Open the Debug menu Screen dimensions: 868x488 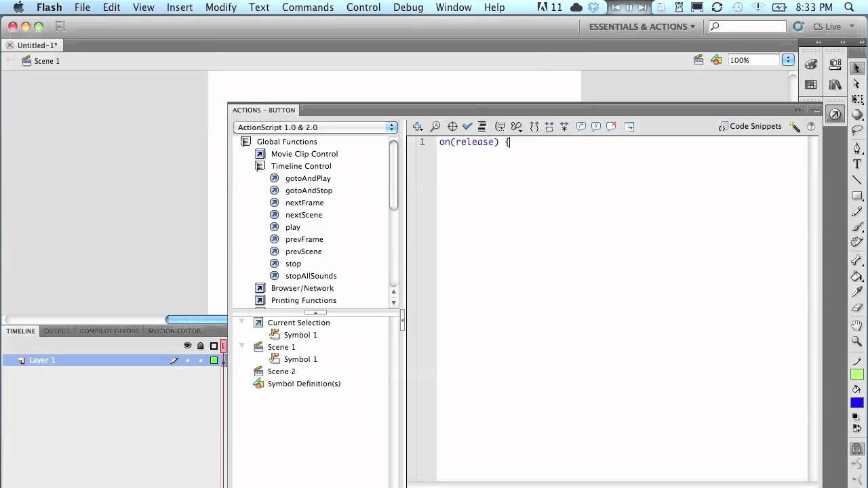[x=408, y=7]
